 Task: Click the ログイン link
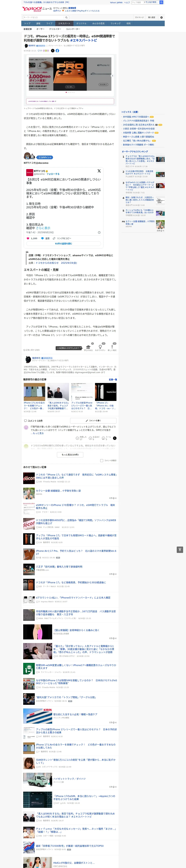click(57, 11)
